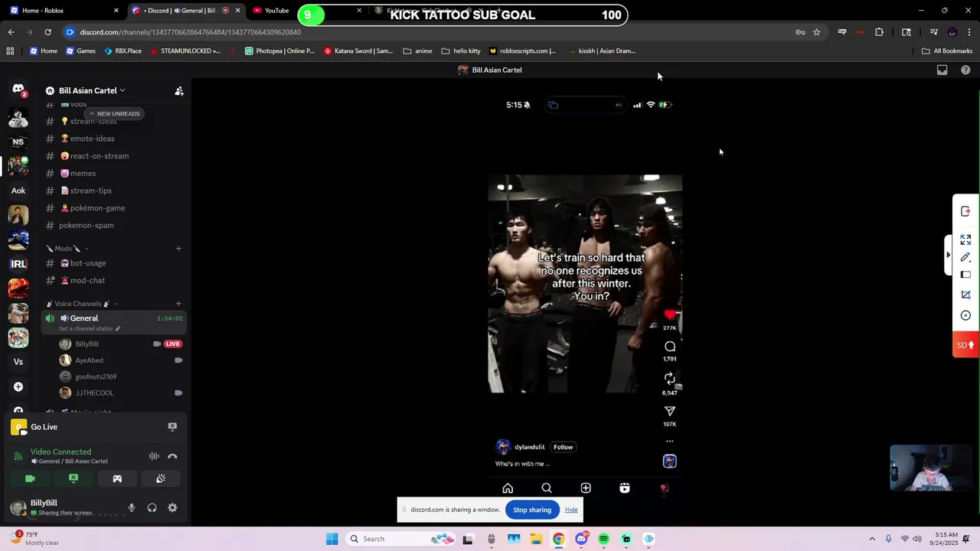Open User Settings gear icon
Viewport: 980px width, 551px height.
tap(172, 507)
